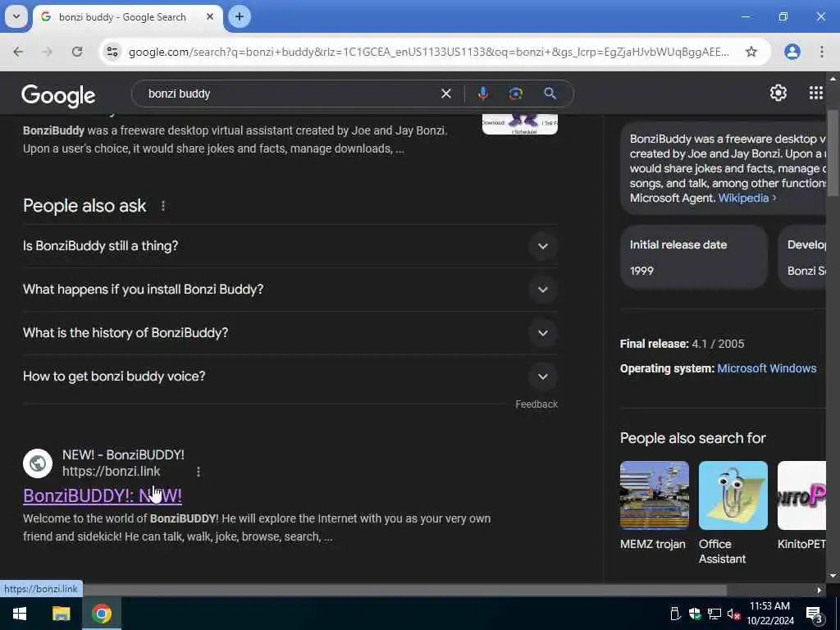Select the Initial release date card
The image size is (840, 630).
[x=694, y=257]
